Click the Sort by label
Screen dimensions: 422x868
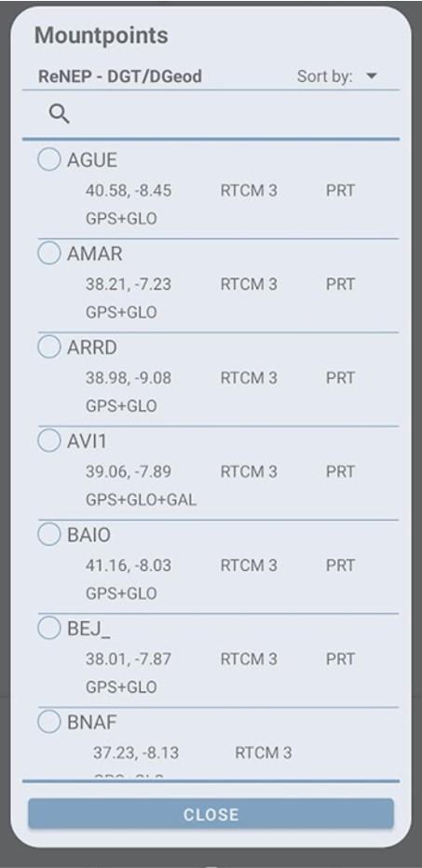(x=324, y=76)
